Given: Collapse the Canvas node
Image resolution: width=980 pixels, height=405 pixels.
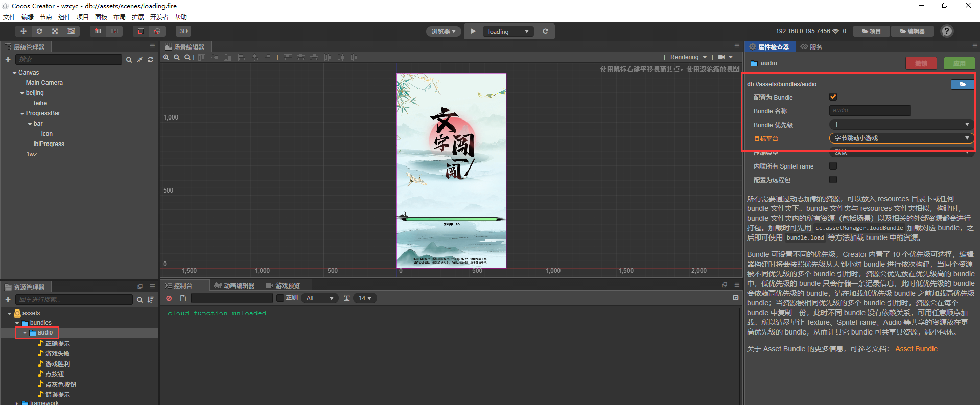Looking at the screenshot, I should (x=14, y=73).
